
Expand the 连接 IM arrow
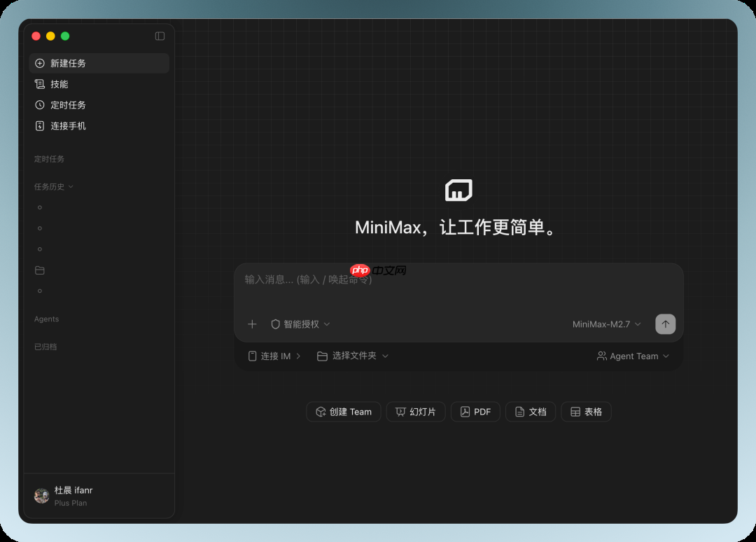298,356
